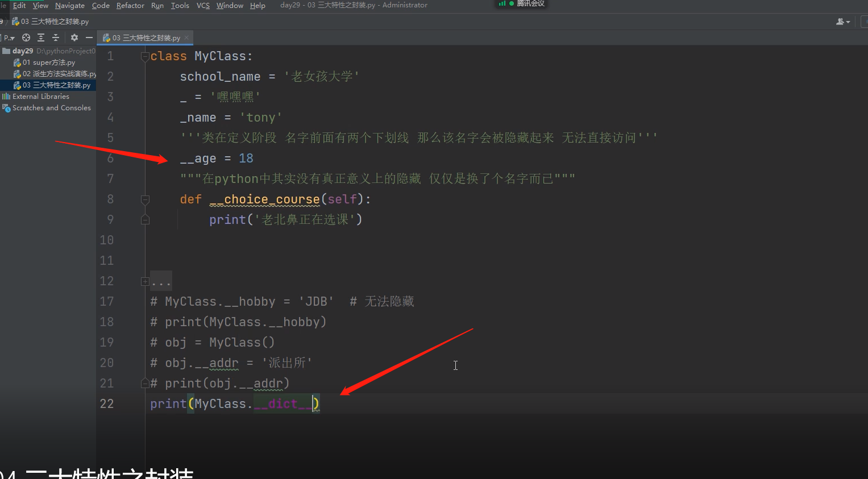Click the commented print(MyClass.__hobby) line
The width and height of the screenshot is (868, 479).
coord(238,322)
